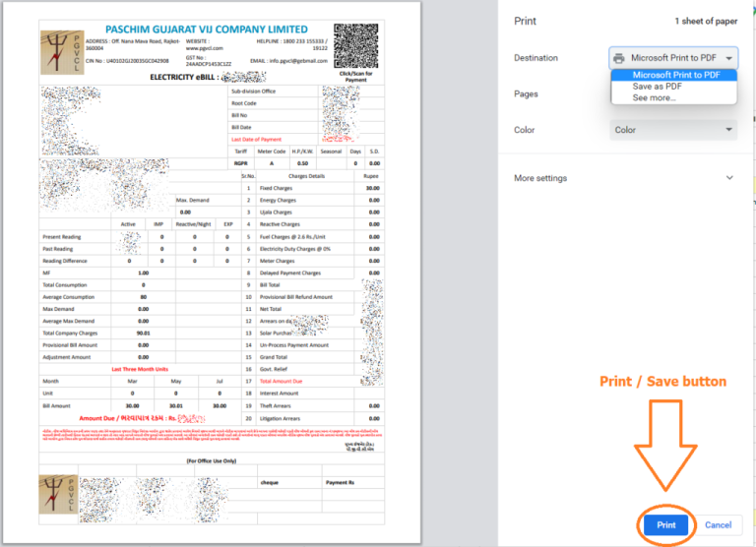This screenshot has width=756, height=547.
Task: Click the 'Total Company Charges' label
Action: (70, 333)
